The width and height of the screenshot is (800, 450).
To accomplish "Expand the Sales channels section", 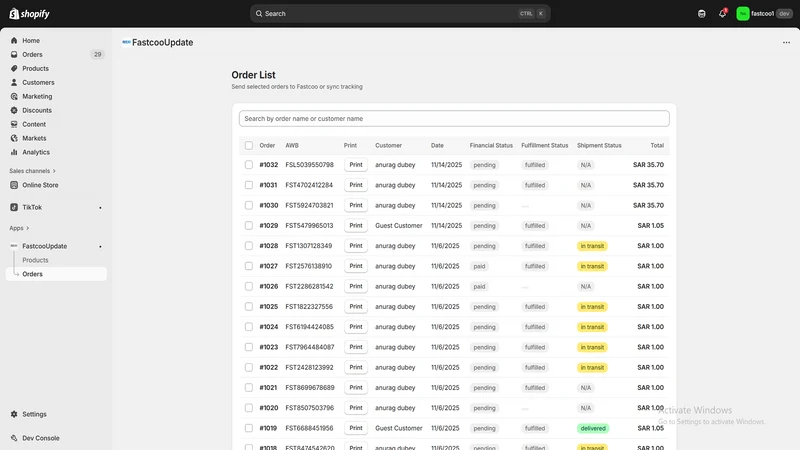I will tap(32, 171).
